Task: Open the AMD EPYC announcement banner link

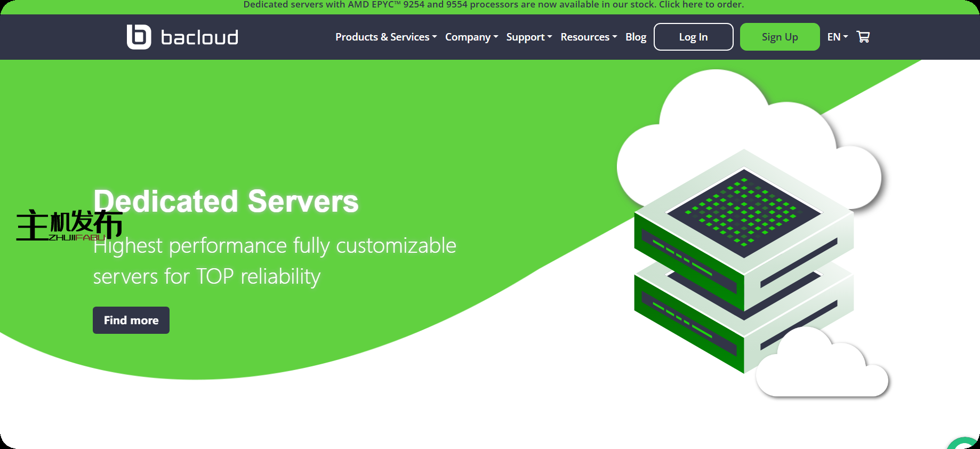Action: pyautogui.click(x=493, y=5)
